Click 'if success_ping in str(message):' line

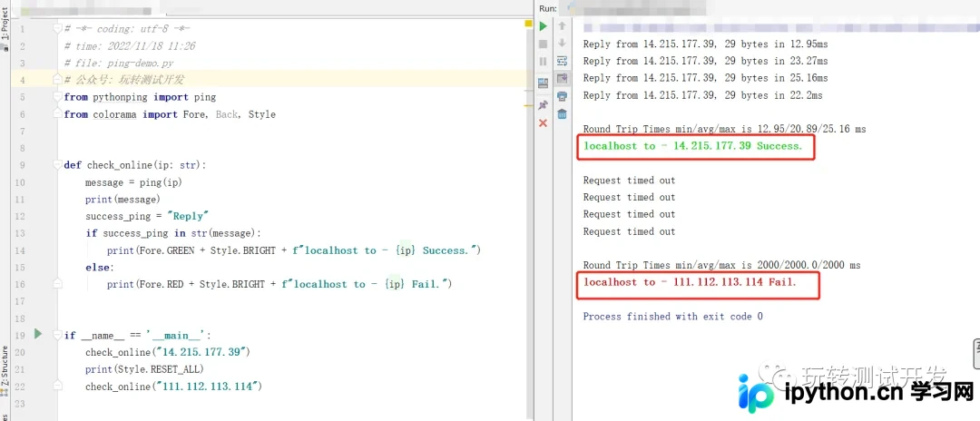click(x=173, y=233)
